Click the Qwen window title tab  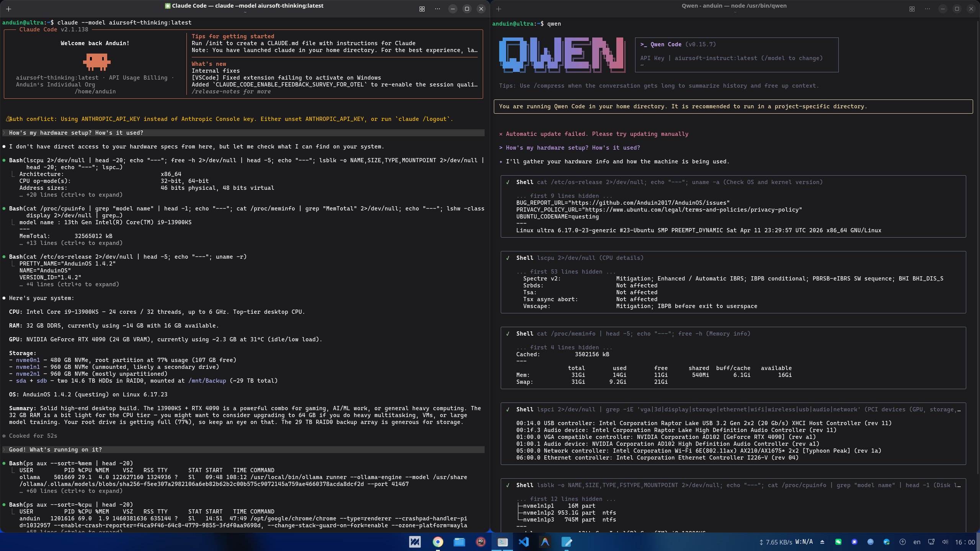click(734, 6)
